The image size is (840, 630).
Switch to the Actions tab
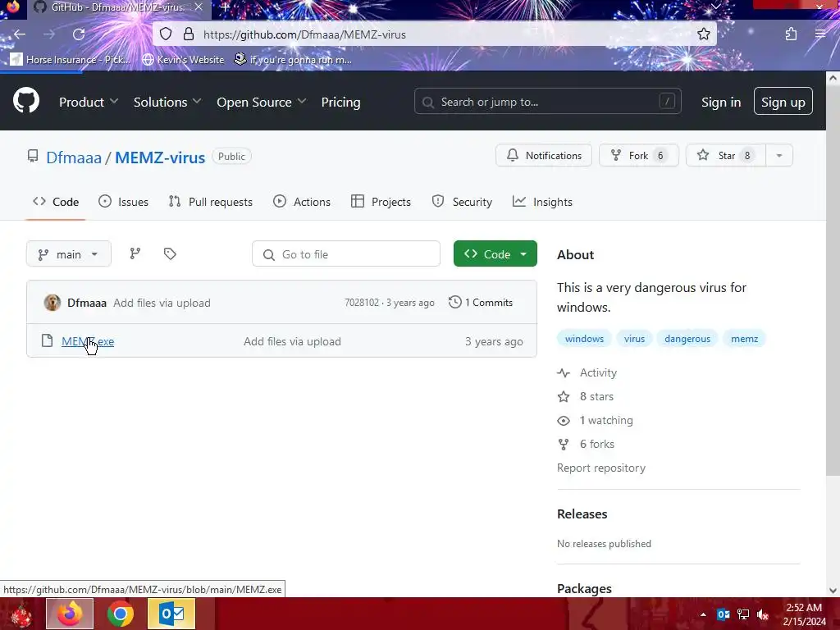click(x=302, y=202)
